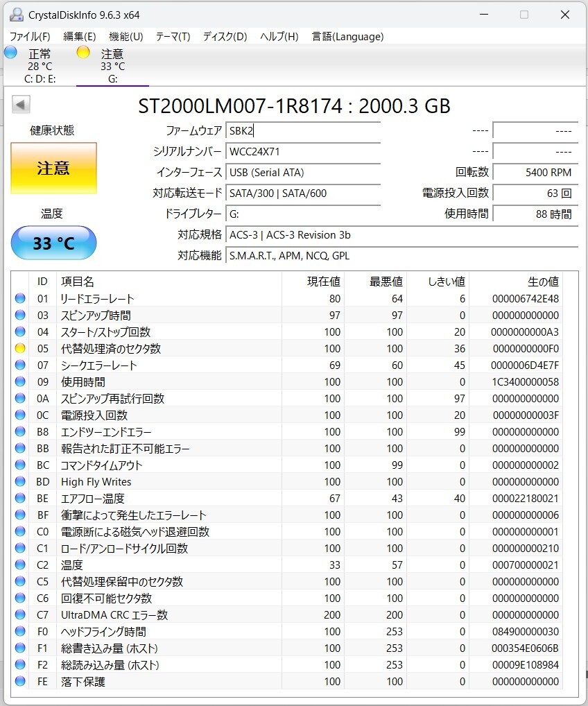The width and height of the screenshot is (588, 706).
Task: Click the standard field ACS-3 Revision 3b
Action: tap(401, 235)
